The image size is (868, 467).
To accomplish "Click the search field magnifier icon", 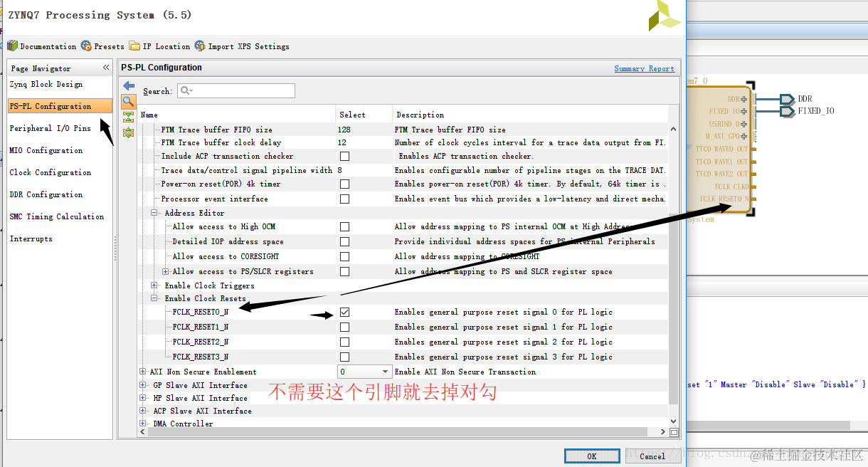I will pyautogui.click(x=186, y=90).
